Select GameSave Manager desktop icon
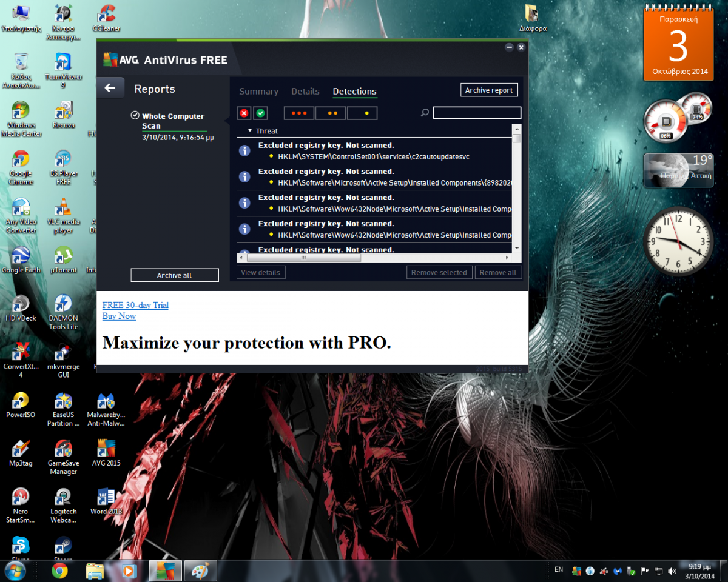The image size is (728, 582). coord(63,458)
